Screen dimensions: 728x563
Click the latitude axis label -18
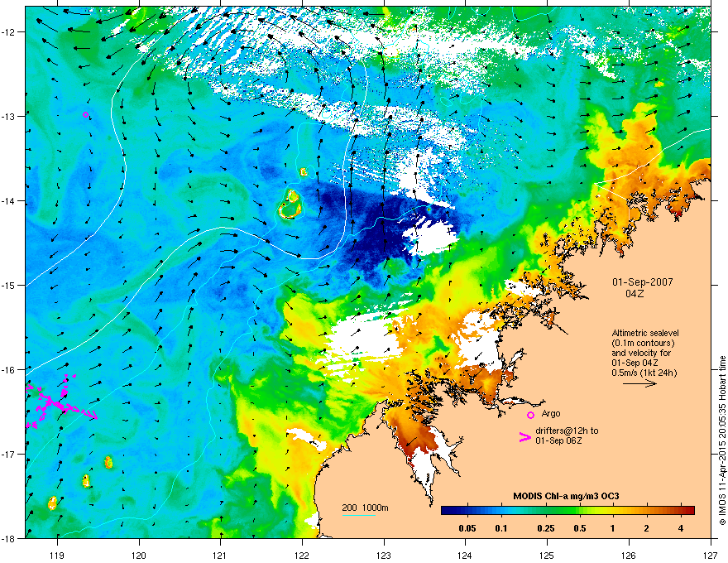coord(8,538)
